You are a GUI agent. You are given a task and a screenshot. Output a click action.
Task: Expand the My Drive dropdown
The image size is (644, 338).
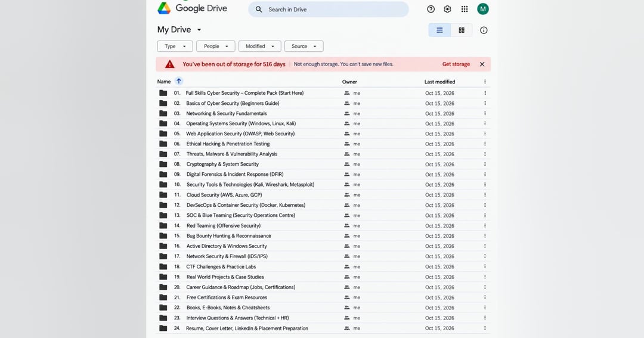tap(199, 30)
